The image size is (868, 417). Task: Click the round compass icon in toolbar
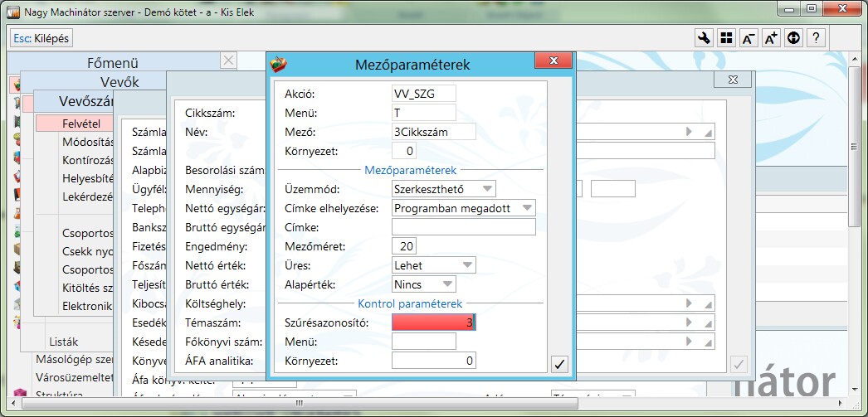pyautogui.click(x=793, y=38)
